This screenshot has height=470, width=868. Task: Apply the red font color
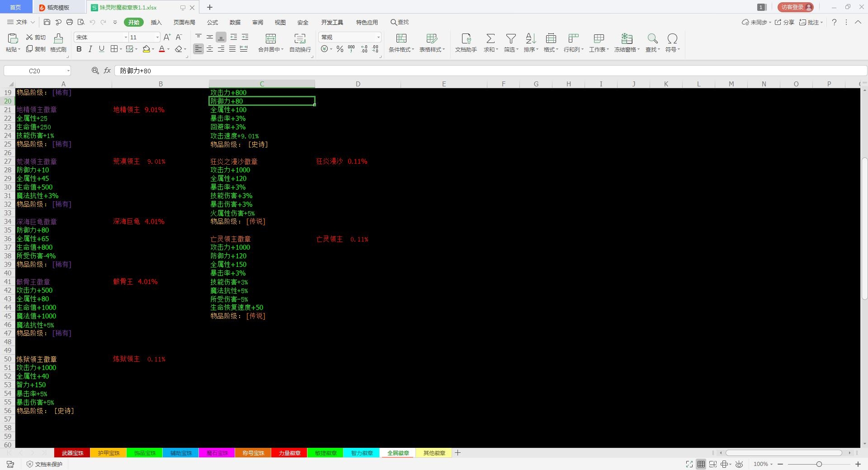pyautogui.click(x=162, y=49)
